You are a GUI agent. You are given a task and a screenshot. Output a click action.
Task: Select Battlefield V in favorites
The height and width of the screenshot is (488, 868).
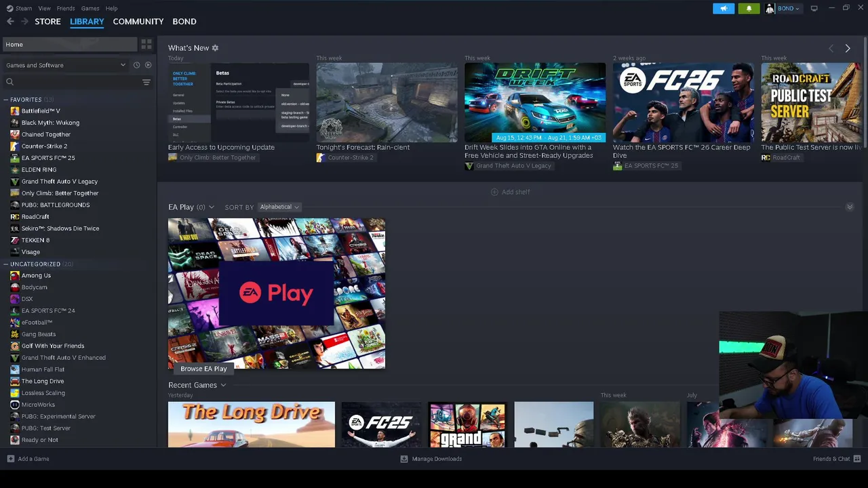tap(41, 111)
